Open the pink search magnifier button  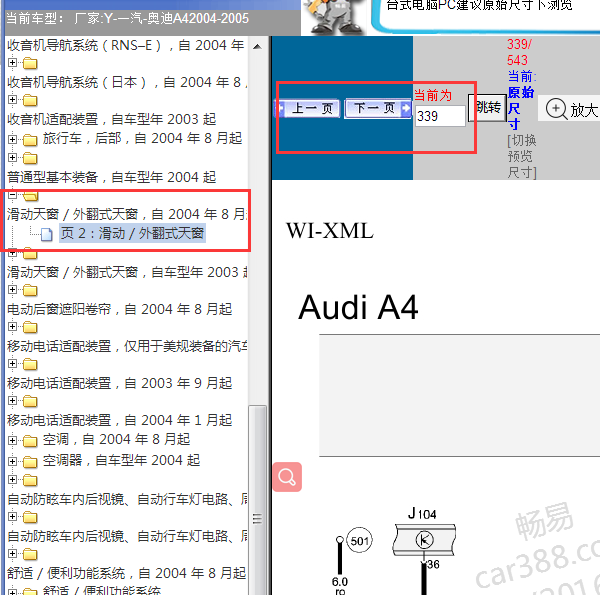pyautogui.click(x=287, y=477)
